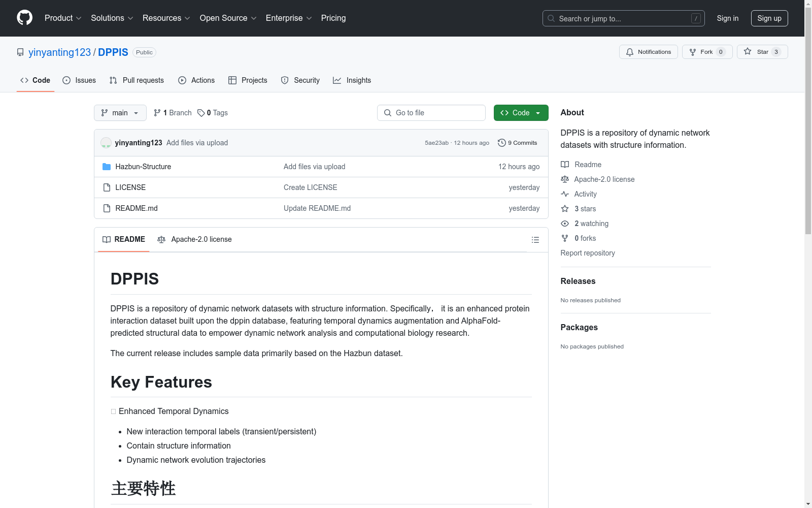Click Sign in

(728, 18)
